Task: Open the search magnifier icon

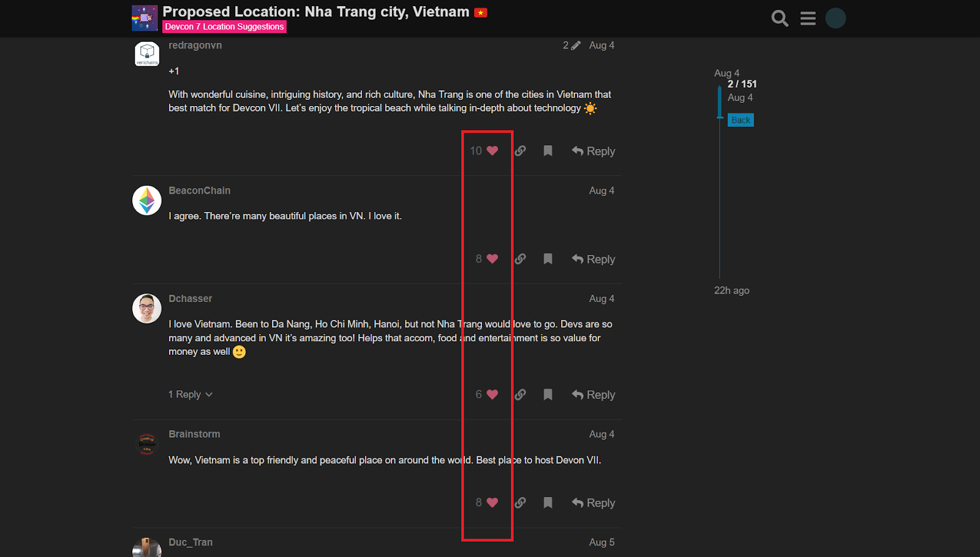Action: 780,18
